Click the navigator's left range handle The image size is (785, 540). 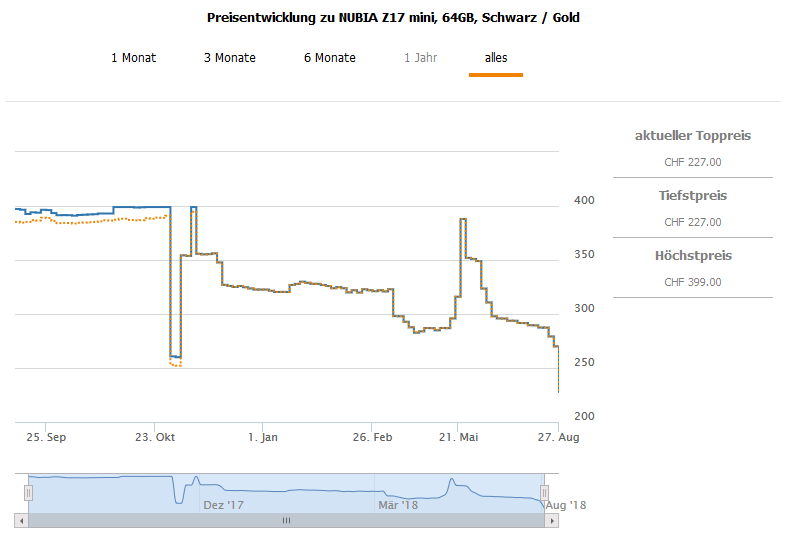point(29,492)
